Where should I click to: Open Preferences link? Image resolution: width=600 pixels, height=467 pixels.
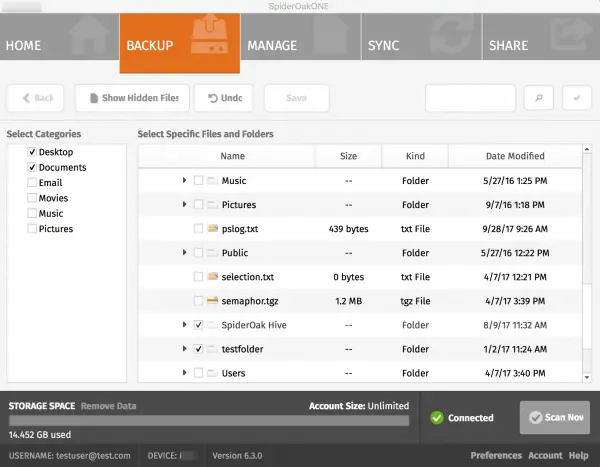(x=496, y=456)
